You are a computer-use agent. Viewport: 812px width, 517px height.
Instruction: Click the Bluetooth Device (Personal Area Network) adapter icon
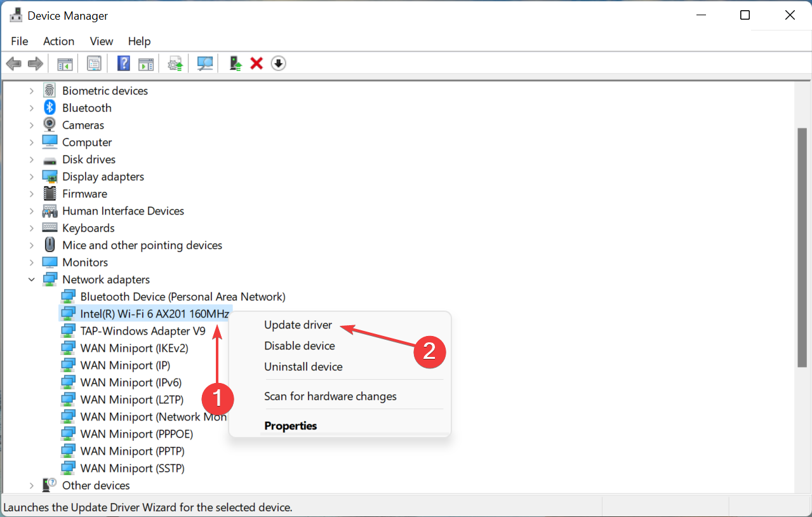pos(68,297)
